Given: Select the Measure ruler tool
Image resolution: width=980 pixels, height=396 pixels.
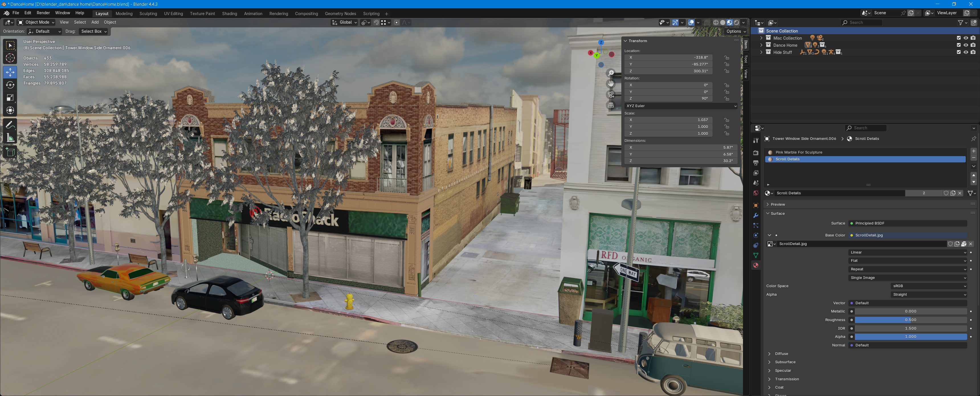Looking at the screenshot, I should (10, 138).
